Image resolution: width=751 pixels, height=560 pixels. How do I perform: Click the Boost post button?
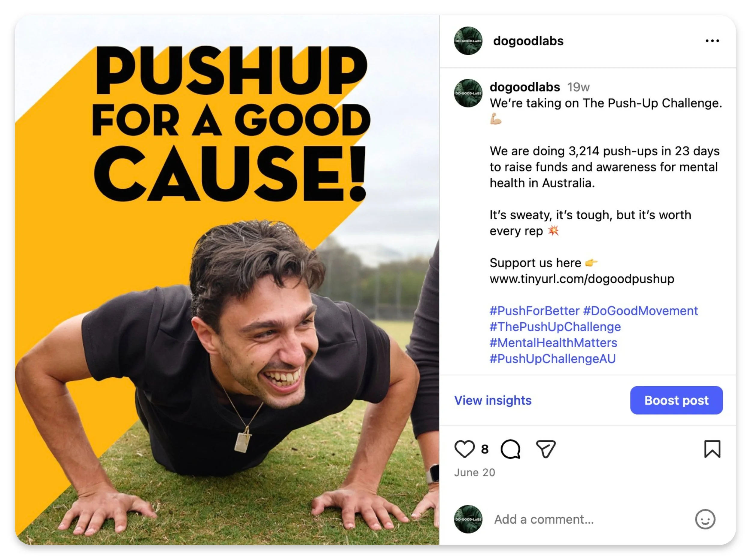(x=676, y=400)
